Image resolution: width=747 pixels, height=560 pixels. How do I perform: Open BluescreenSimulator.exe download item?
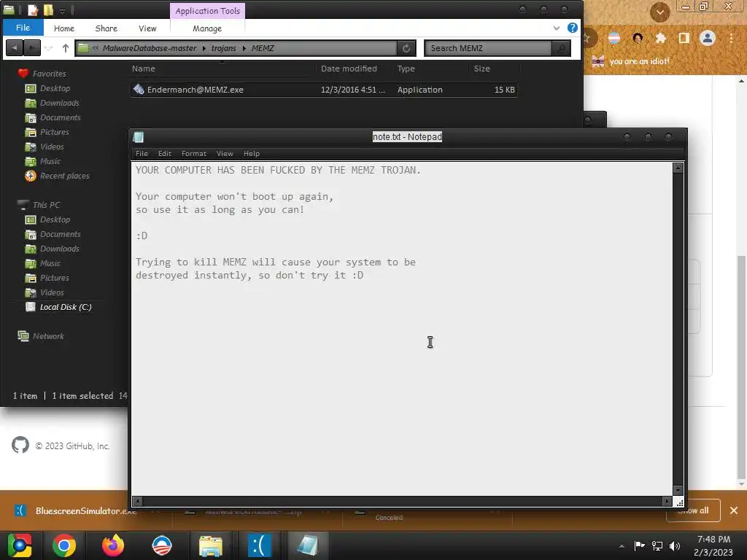pyautogui.click(x=75, y=511)
